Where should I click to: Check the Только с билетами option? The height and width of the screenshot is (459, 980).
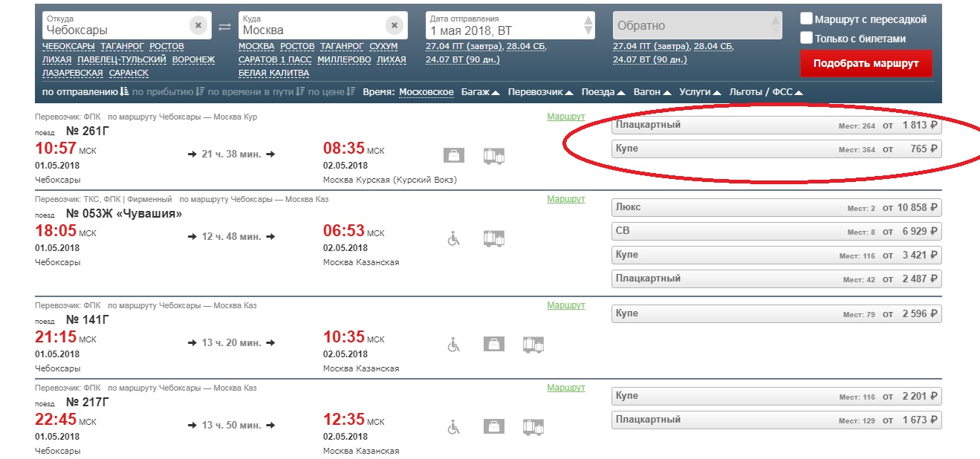[806, 39]
